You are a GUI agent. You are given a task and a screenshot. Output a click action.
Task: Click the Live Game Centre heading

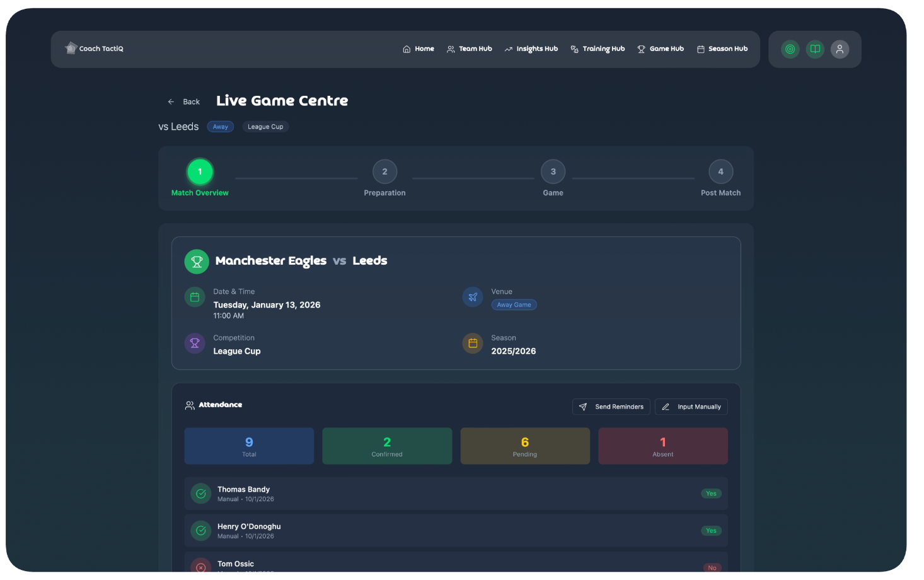point(282,101)
